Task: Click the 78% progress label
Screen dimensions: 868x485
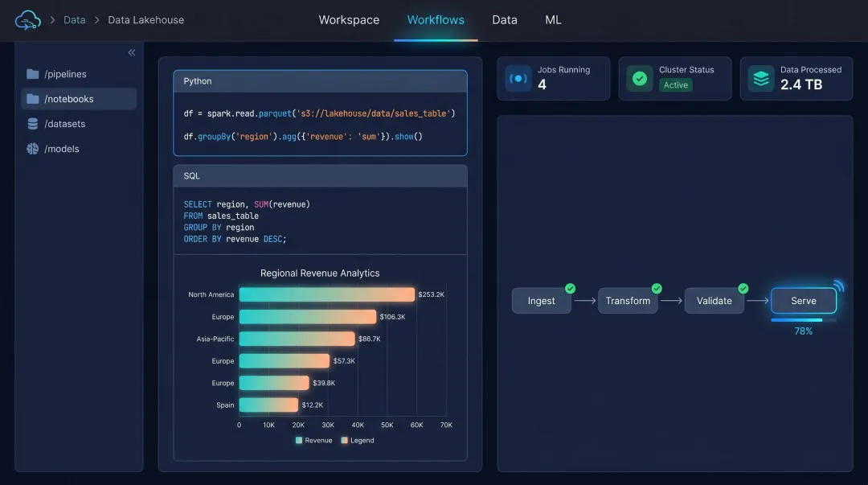Action: (x=803, y=331)
